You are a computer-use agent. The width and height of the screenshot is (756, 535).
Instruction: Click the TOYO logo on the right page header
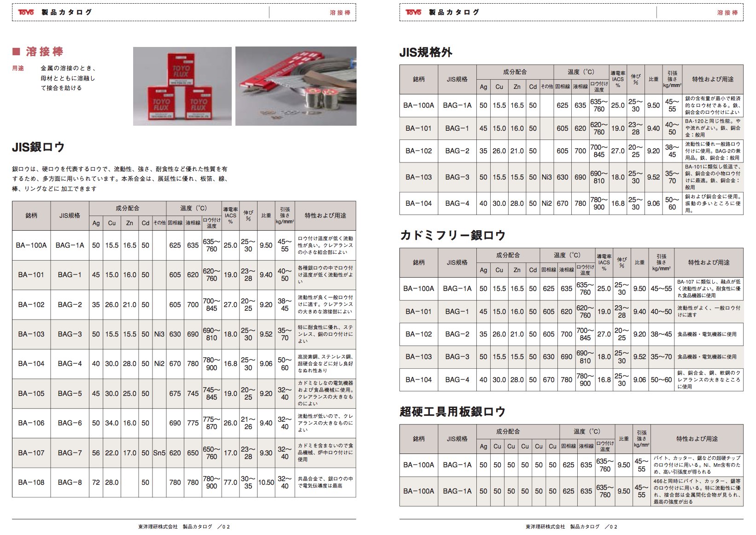pyautogui.click(x=412, y=12)
